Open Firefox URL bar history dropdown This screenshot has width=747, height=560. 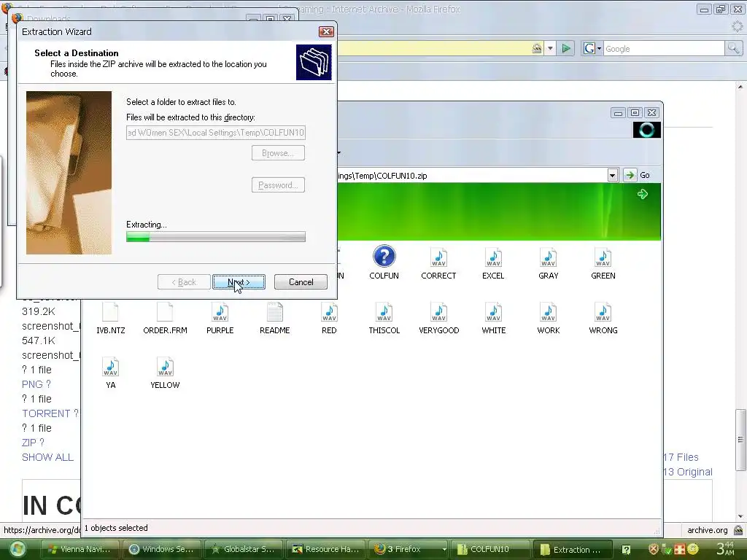pos(550,48)
